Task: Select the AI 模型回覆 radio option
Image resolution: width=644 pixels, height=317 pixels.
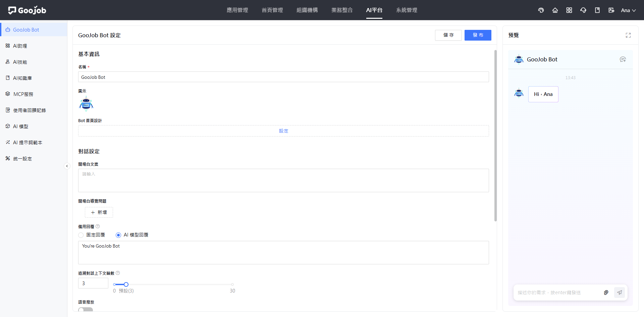Action: tap(118, 235)
